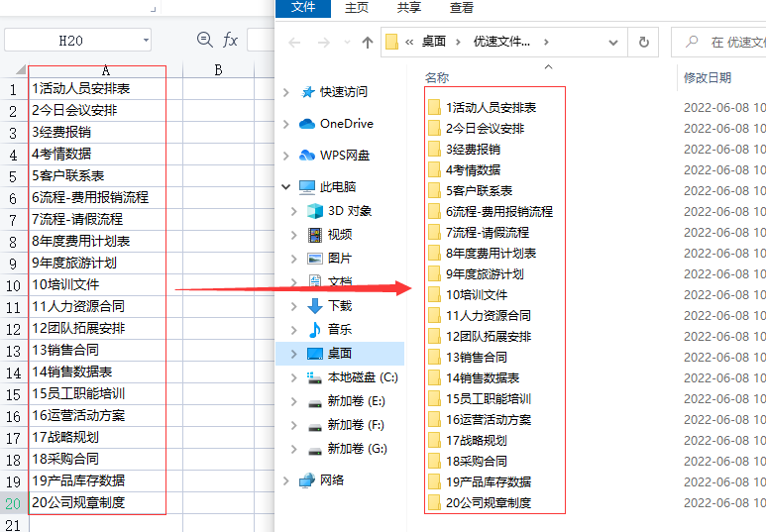Click cell A14 containing 14销售数据表
This screenshot has height=532, width=766.
click(x=105, y=372)
